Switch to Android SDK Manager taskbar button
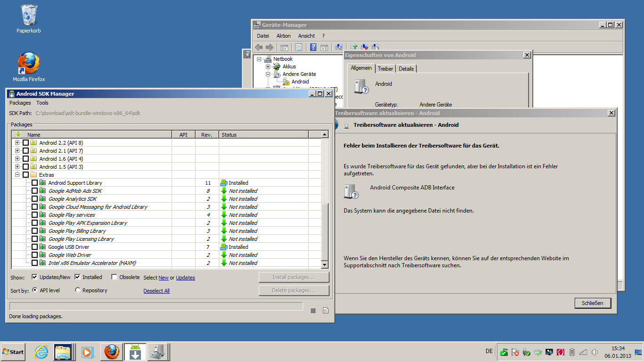The image size is (644, 362). click(x=135, y=352)
